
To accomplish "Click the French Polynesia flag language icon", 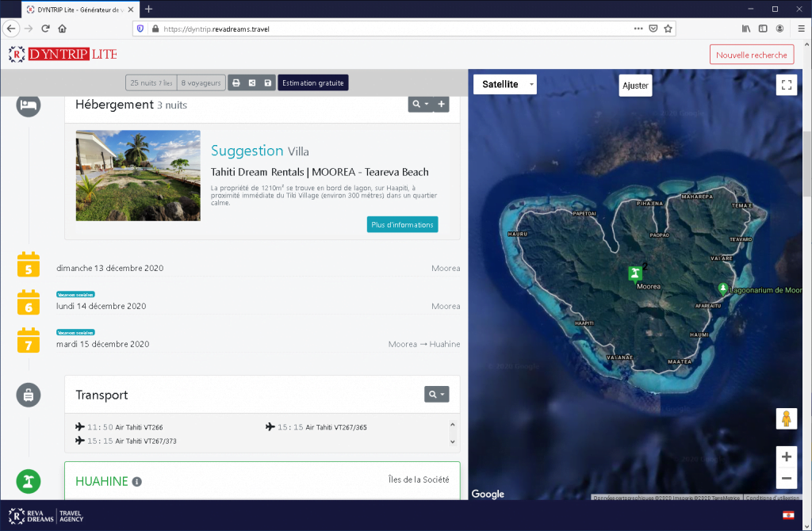I will 788,516.
